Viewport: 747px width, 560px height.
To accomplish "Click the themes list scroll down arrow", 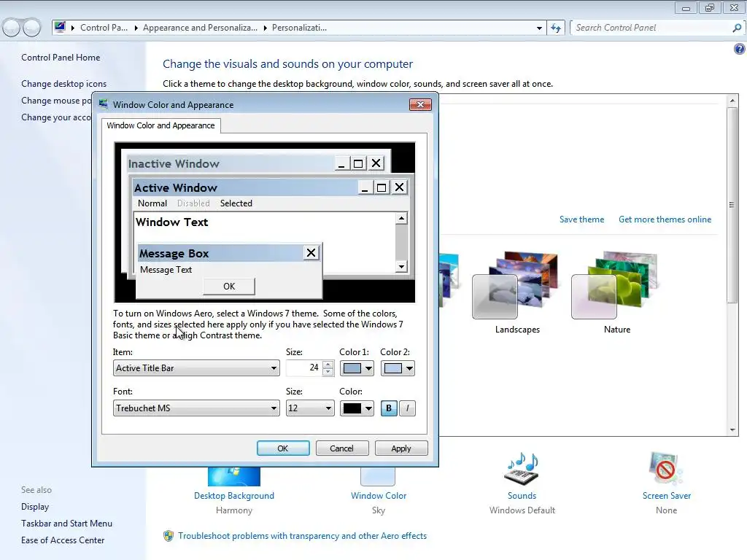I will point(732,430).
